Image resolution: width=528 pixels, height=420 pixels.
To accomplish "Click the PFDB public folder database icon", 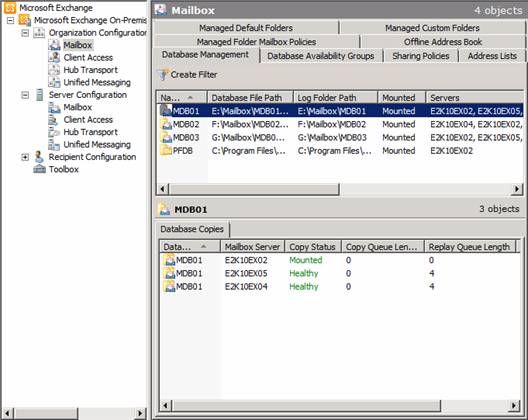I will [x=166, y=151].
